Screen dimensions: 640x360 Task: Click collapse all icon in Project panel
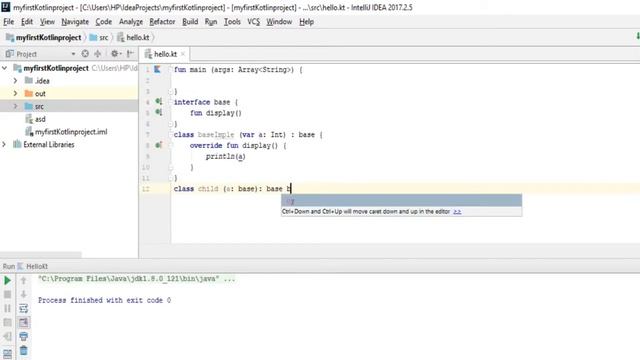(98, 53)
